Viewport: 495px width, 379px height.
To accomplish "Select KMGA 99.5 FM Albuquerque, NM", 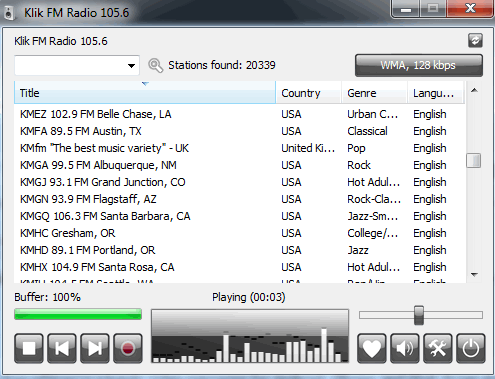I will [x=239, y=165].
